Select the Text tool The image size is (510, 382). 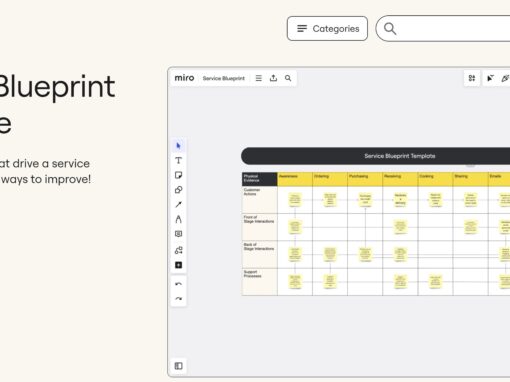tap(178, 160)
